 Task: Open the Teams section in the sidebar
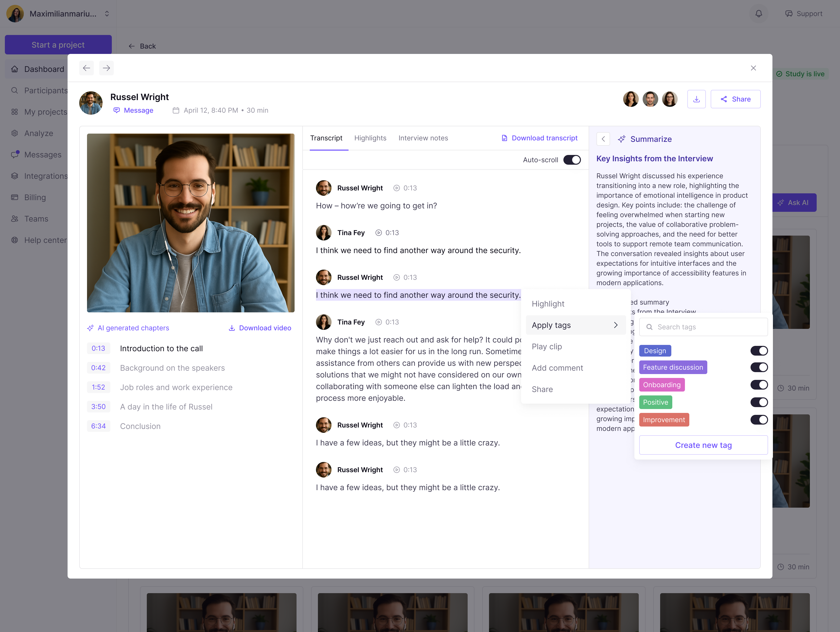coord(36,219)
